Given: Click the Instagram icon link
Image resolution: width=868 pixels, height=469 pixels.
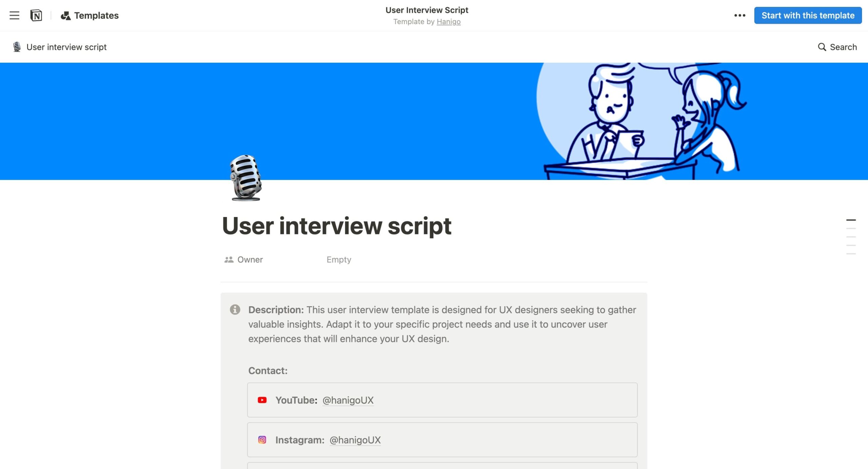Looking at the screenshot, I should coord(262,440).
